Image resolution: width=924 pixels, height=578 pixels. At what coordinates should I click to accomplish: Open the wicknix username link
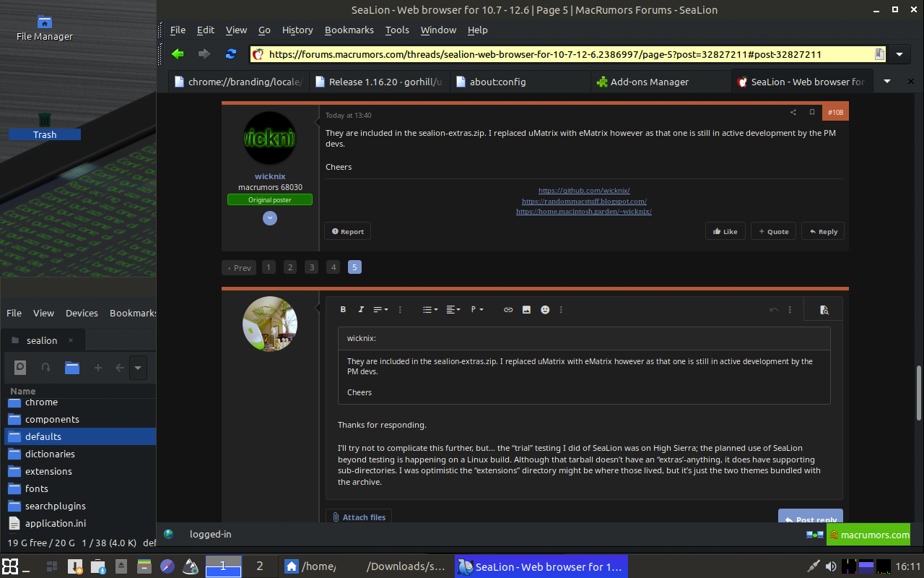[x=270, y=176]
